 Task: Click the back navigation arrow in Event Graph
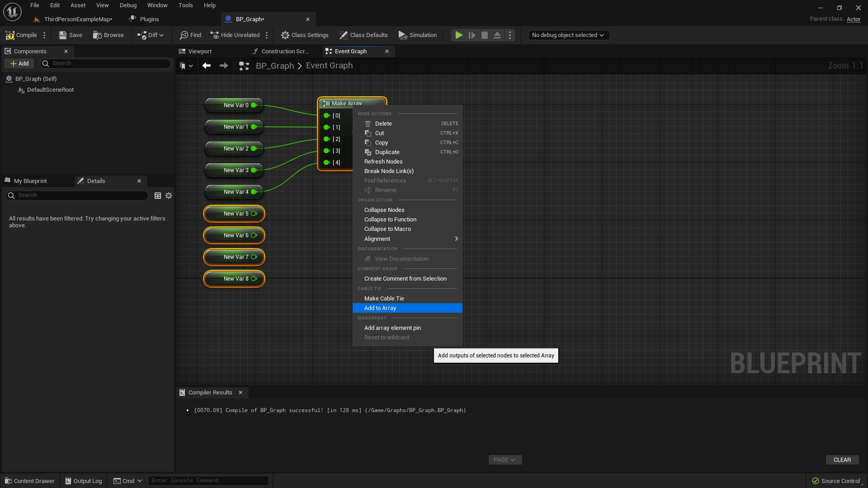(207, 66)
